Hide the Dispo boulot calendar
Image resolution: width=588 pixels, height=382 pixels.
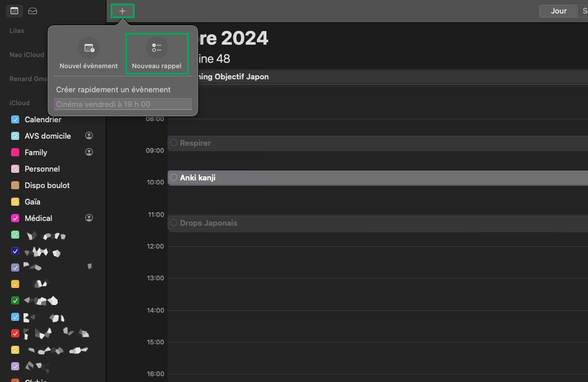pyautogui.click(x=15, y=185)
